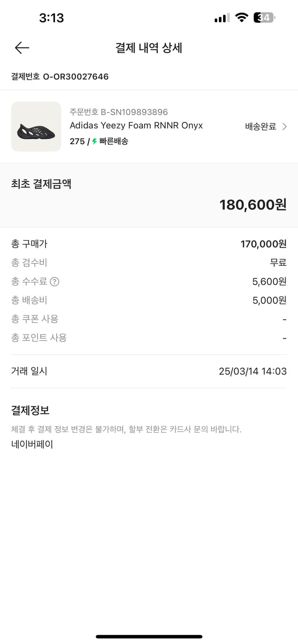The height and width of the screenshot is (644, 298).
Task: Tap the battery indicator showing 34
Action: (x=264, y=18)
